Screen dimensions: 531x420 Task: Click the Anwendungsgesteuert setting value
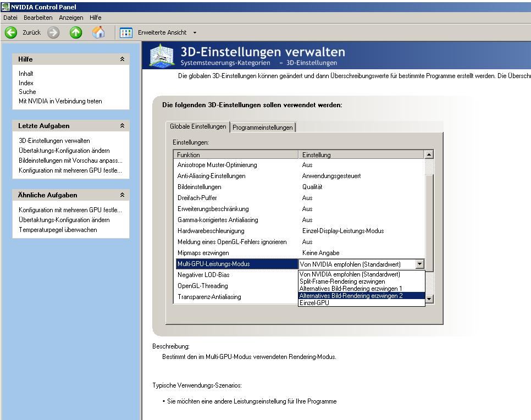(331, 176)
